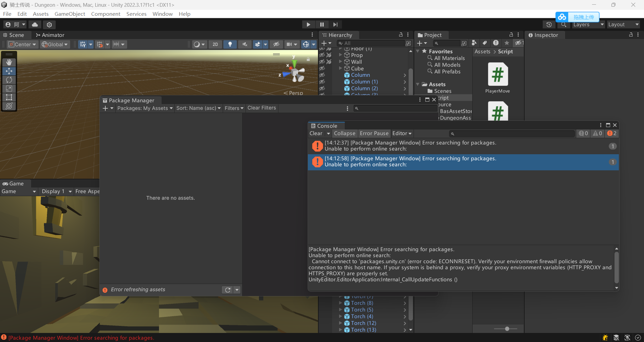Image resolution: width=644 pixels, height=342 pixels.
Task: Open the Window menu
Action: (163, 14)
